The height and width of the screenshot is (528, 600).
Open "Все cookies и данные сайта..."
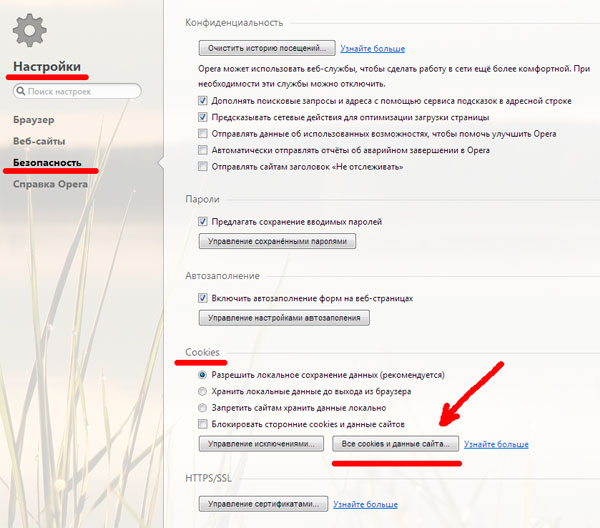[x=395, y=443]
